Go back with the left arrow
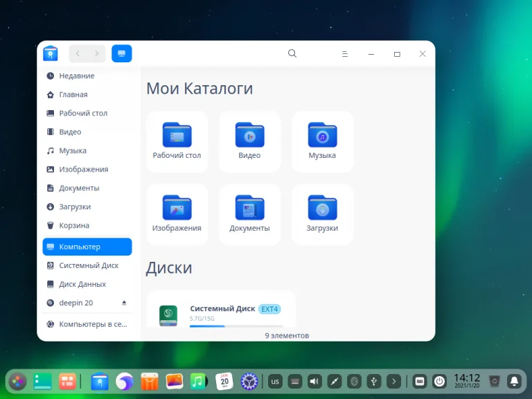The height and width of the screenshot is (399, 532). click(x=78, y=54)
